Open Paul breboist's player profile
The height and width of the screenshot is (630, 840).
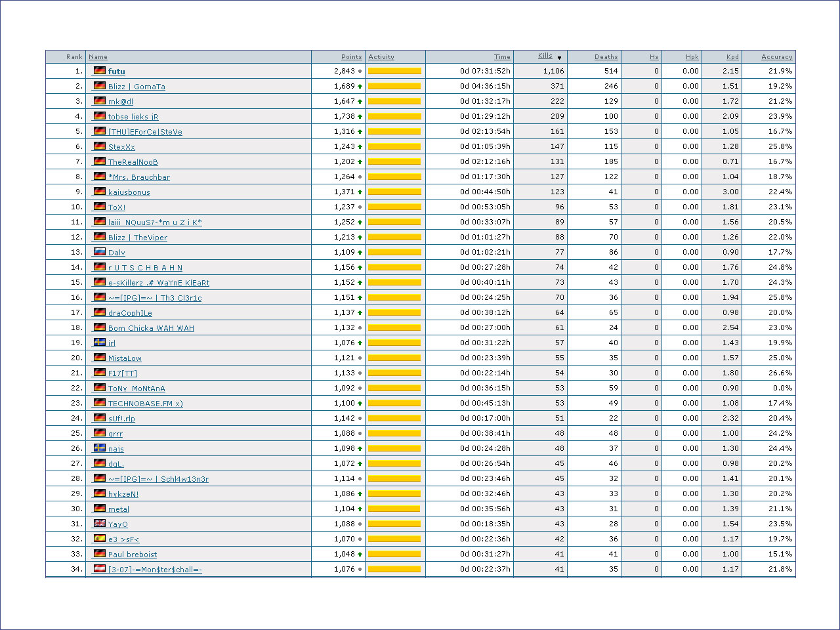[133, 555]
